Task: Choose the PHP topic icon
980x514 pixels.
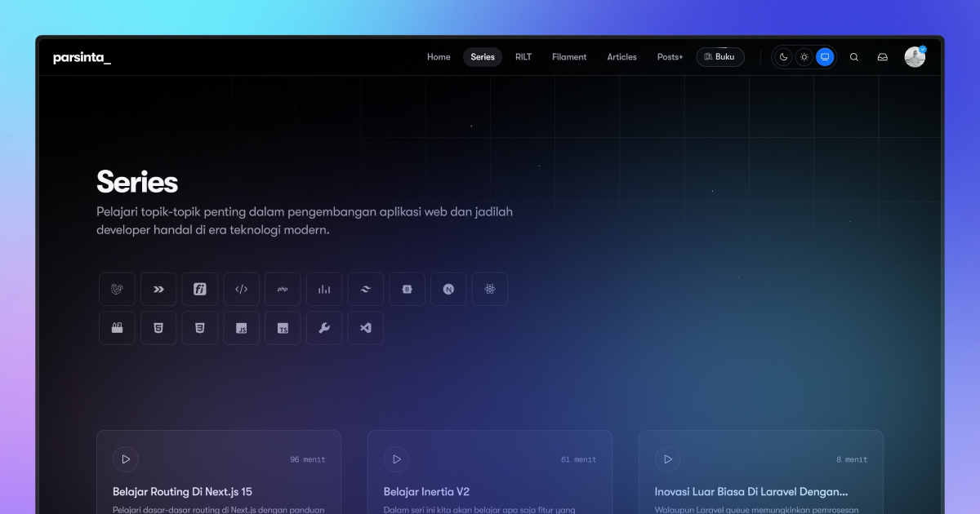Action: [283, 289]
